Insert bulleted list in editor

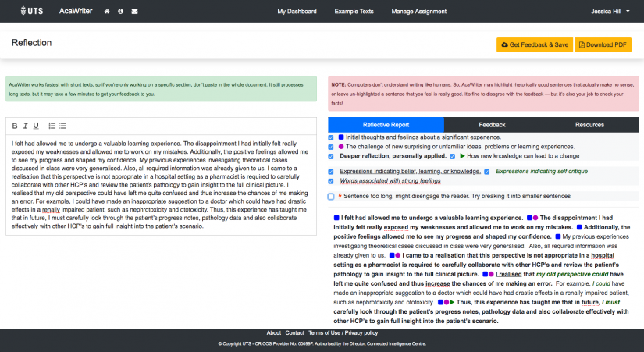tap(62, 126)
